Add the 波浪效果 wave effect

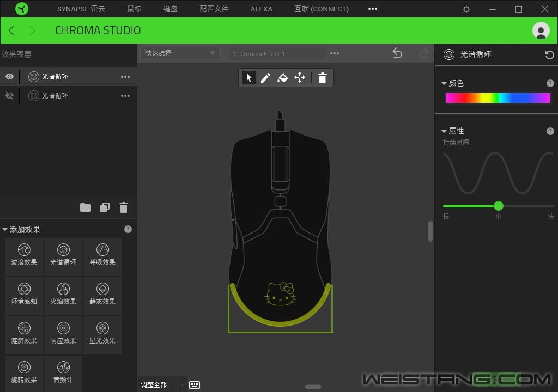tap(24, 257)
